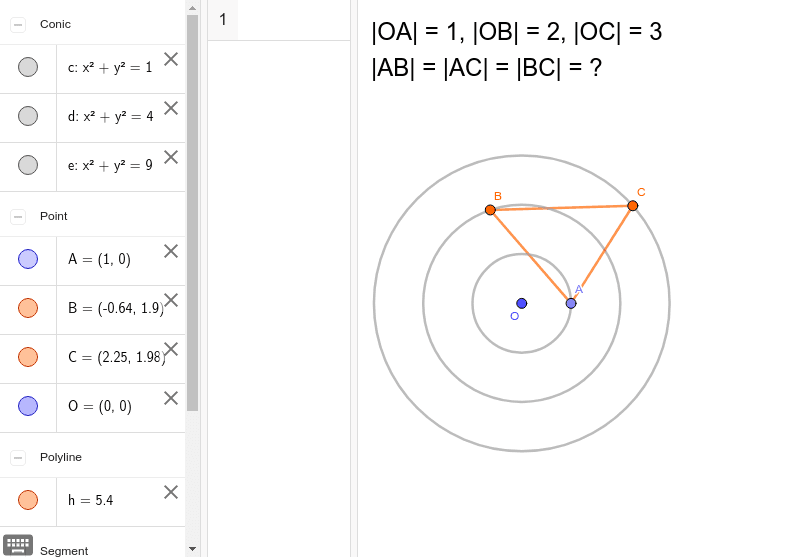Collapse the Conic group
804x559 pixels.
pyautogui.click(x=18, y=25)
